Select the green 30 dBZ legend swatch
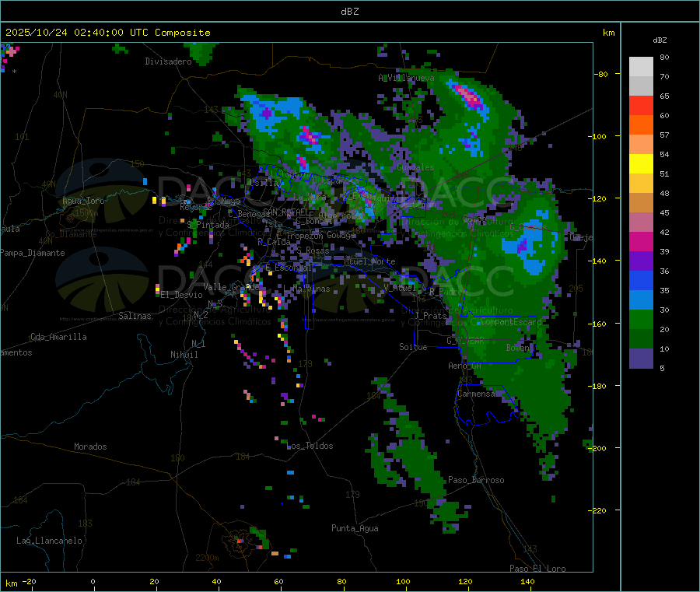This screenshot has width=700, height=592. tap(641, 319)
